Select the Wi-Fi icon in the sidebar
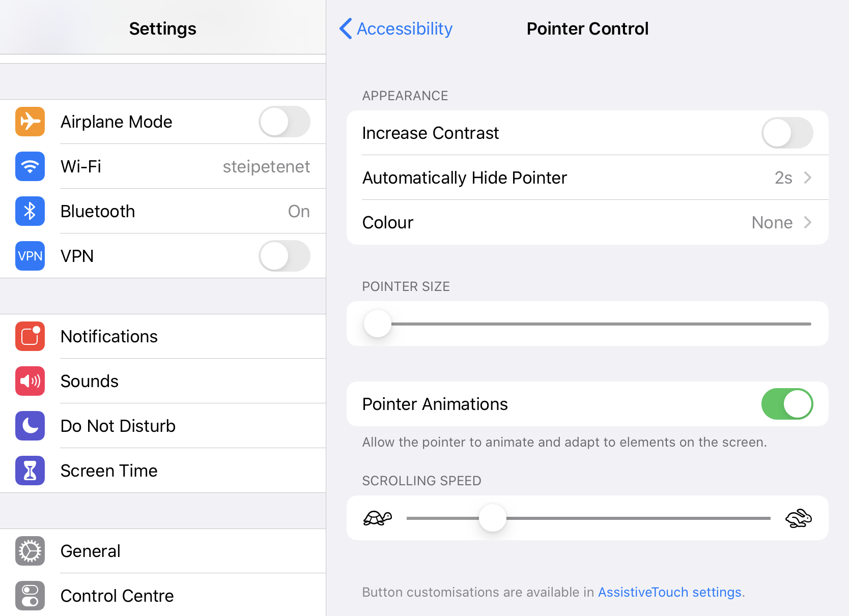 30,166
